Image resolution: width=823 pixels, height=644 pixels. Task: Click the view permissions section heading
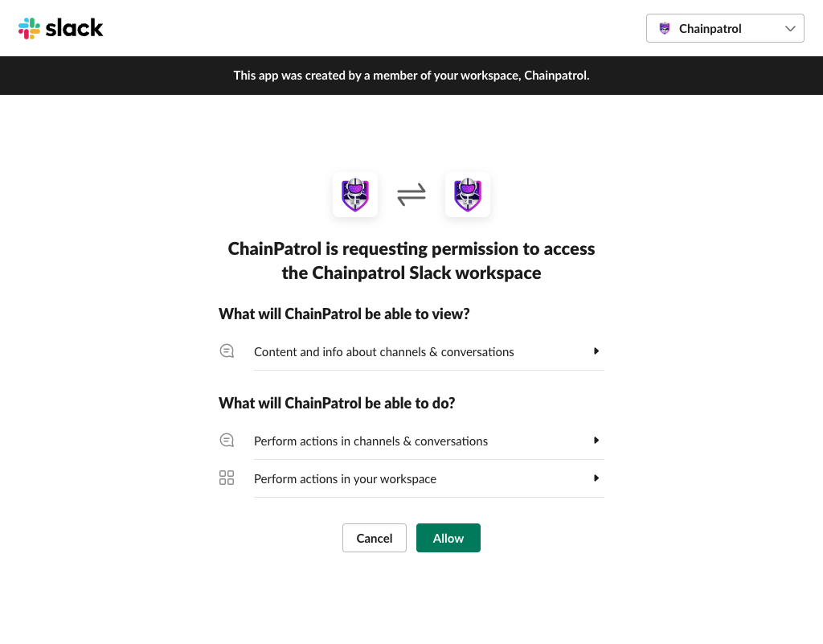click(x=344, y=314)
